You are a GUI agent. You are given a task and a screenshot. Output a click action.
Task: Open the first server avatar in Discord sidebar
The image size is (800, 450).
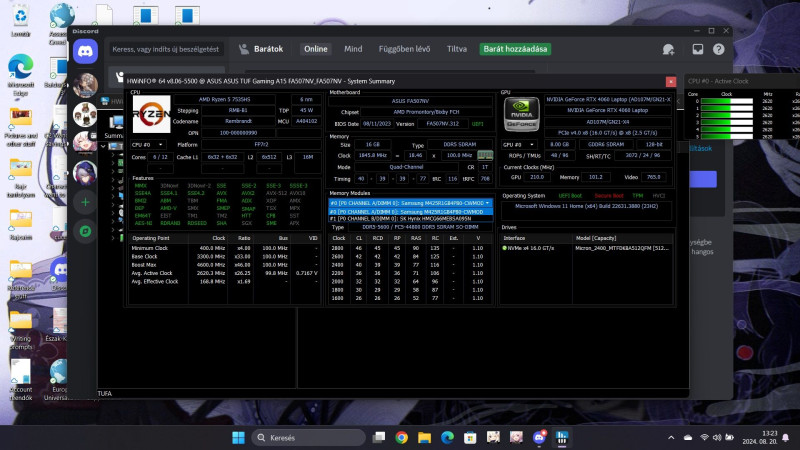pyautogui.click(x=85, y=85)
